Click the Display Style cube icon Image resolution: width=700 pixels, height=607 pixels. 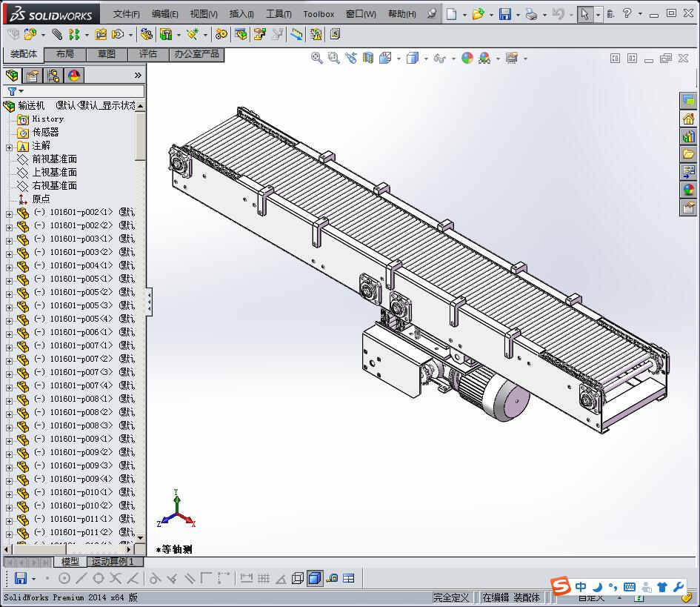(x=413, y=58)
